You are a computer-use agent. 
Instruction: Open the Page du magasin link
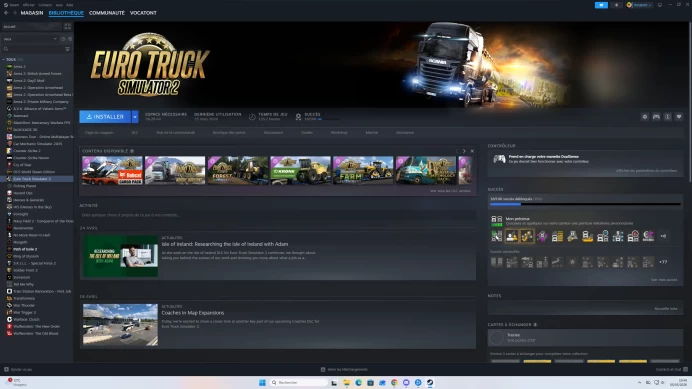[99, 132]
